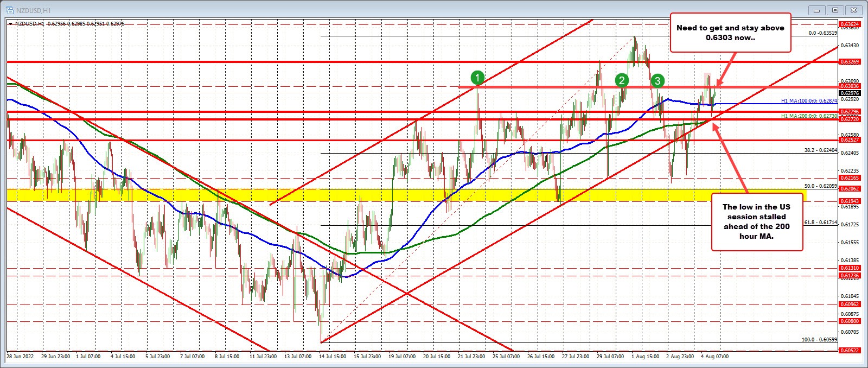Click the red price label 0.60962
Image resolution: width=868 pixels, height=368 pixels.
pyautogui.click(x=850, y=304)
